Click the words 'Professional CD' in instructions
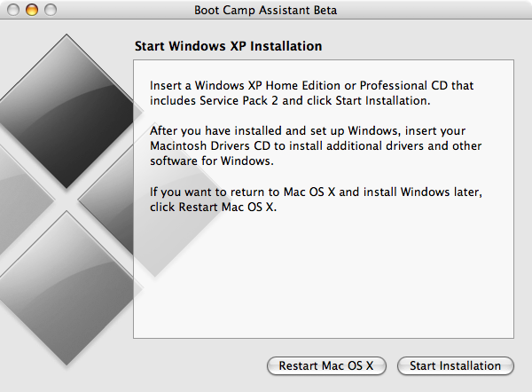The height and width of the screenshot is (392, 532). pyautogui.click(x=403, y=85)
